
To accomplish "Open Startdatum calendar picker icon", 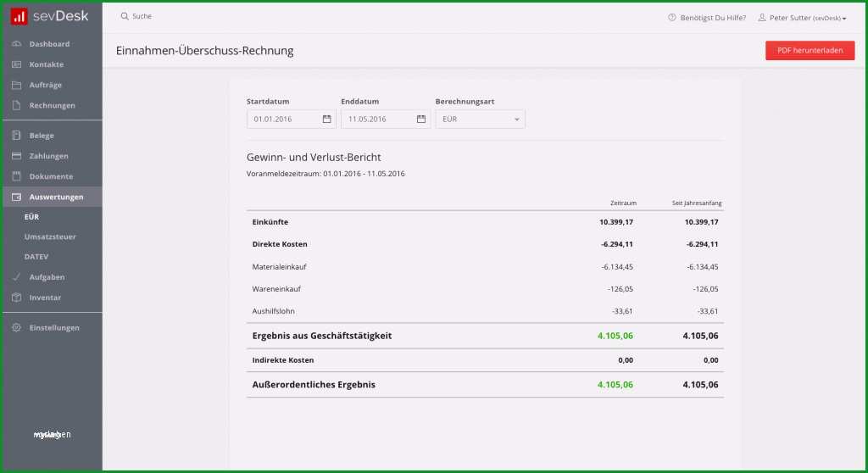I will click(x=326, y=119).
